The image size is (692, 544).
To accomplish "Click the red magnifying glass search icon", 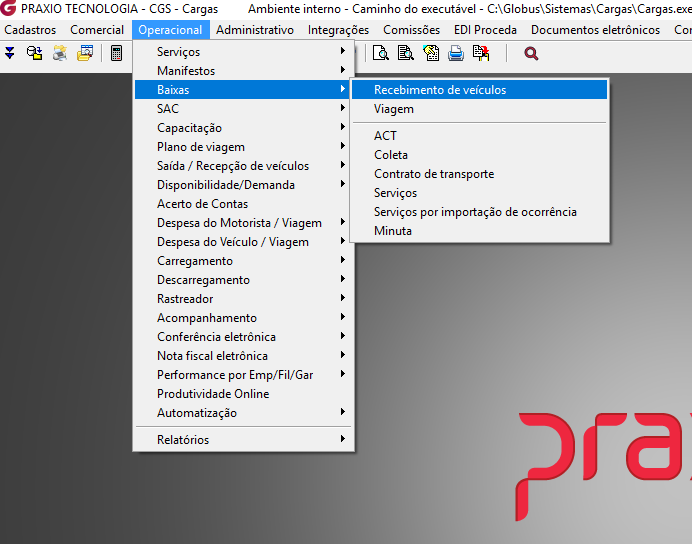I will tap(531, 54).
